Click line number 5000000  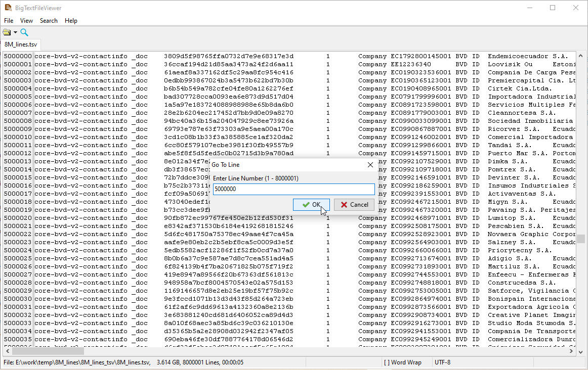18,56
